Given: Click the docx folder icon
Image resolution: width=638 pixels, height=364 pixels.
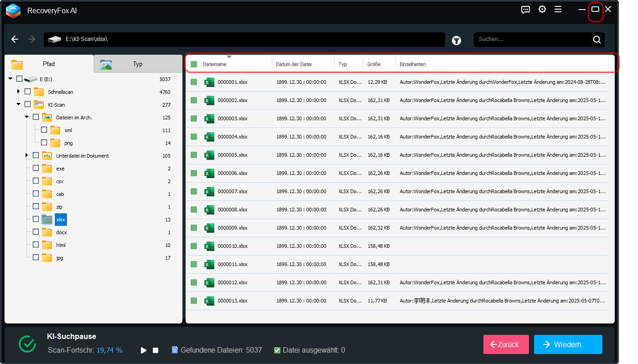Looking at the screenshot, I should [47, 232].
